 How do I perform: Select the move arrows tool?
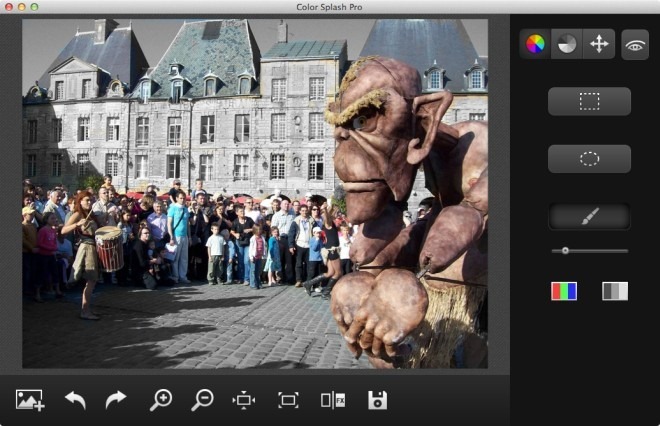pyautogui.click(x=598, y=44)
